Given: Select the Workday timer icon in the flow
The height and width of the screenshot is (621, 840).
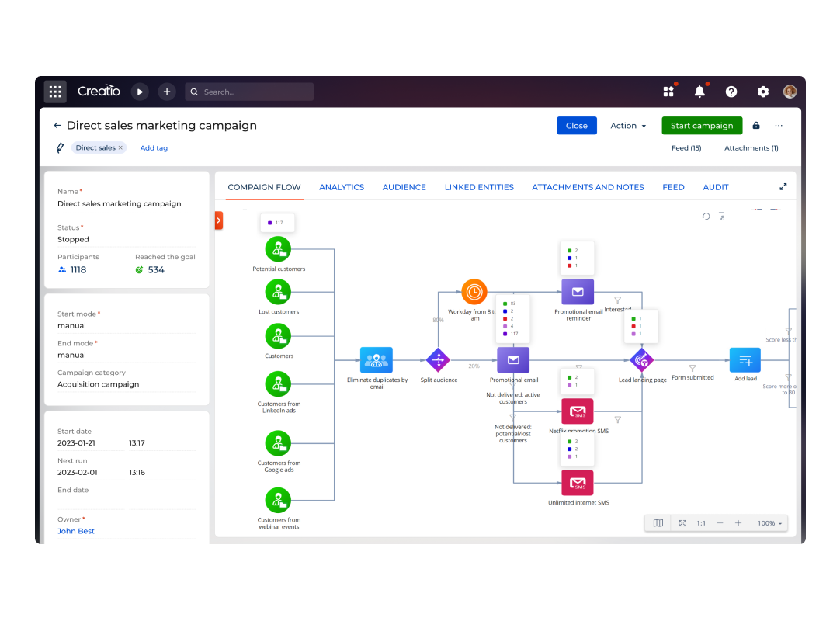Looking at the screenshot, I should pos(474,293).
